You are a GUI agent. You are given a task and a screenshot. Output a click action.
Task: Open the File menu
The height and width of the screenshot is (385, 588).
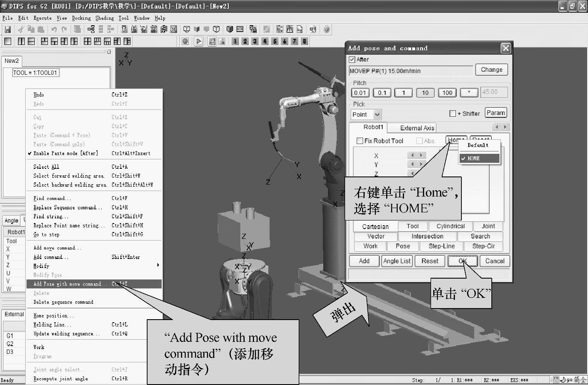pos(7,18)
